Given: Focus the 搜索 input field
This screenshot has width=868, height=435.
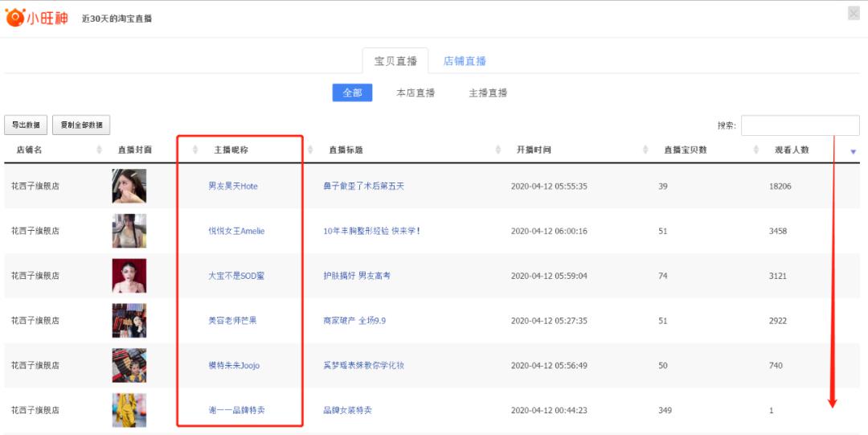Looking at the screenshot, I should click(x=800, y=125).
